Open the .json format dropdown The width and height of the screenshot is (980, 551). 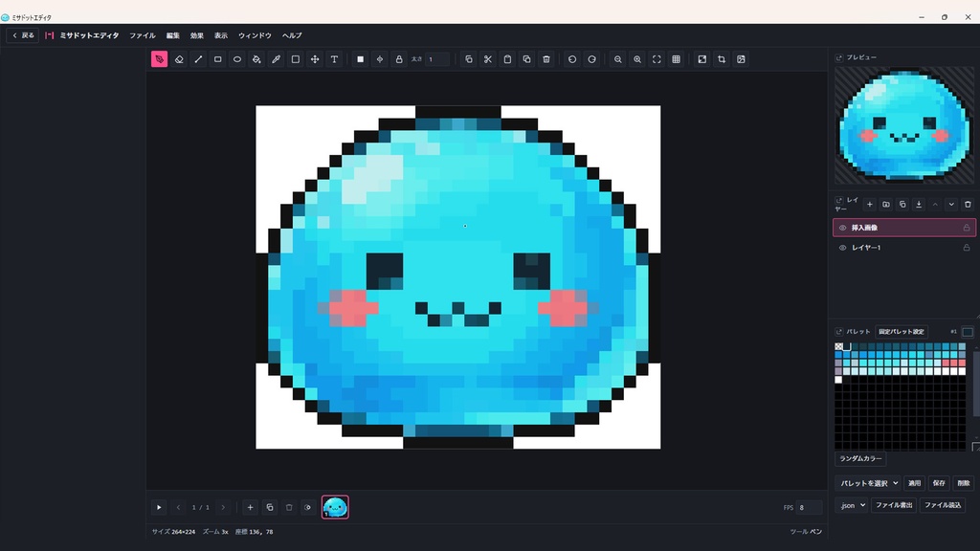coord(851,505)
